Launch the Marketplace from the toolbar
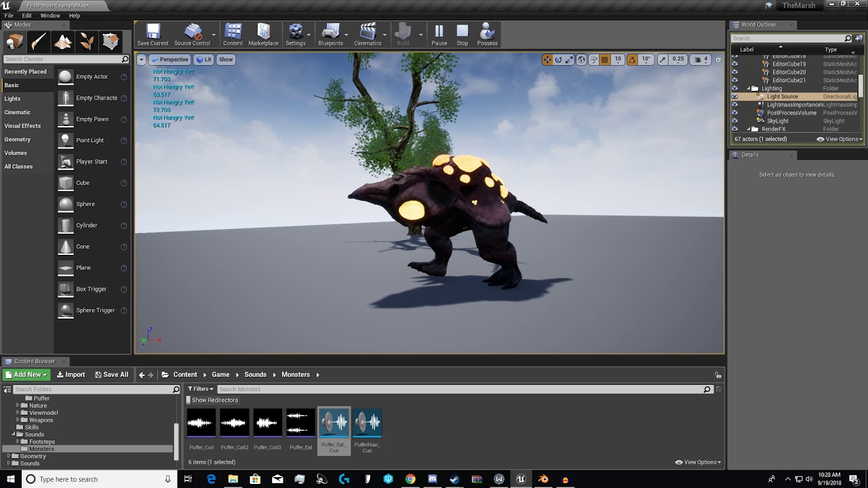 pos(263,35)
